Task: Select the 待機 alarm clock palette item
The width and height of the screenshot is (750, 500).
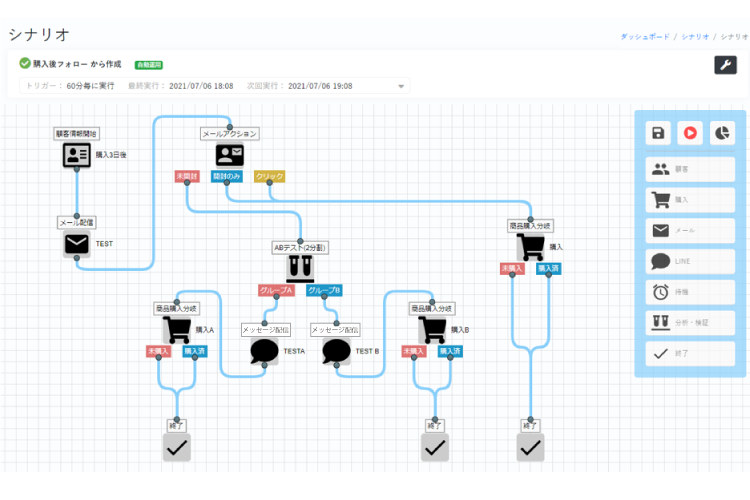Action: [690, 292]
